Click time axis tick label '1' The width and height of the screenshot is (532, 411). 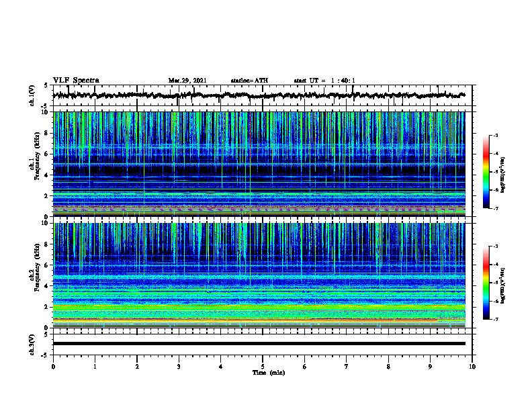tap(95, 367)
